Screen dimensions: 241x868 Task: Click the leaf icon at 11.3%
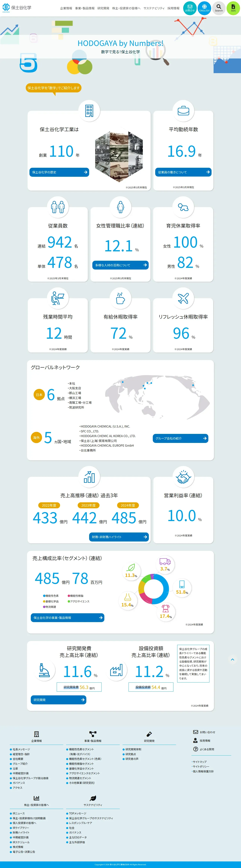click(131, 567)
